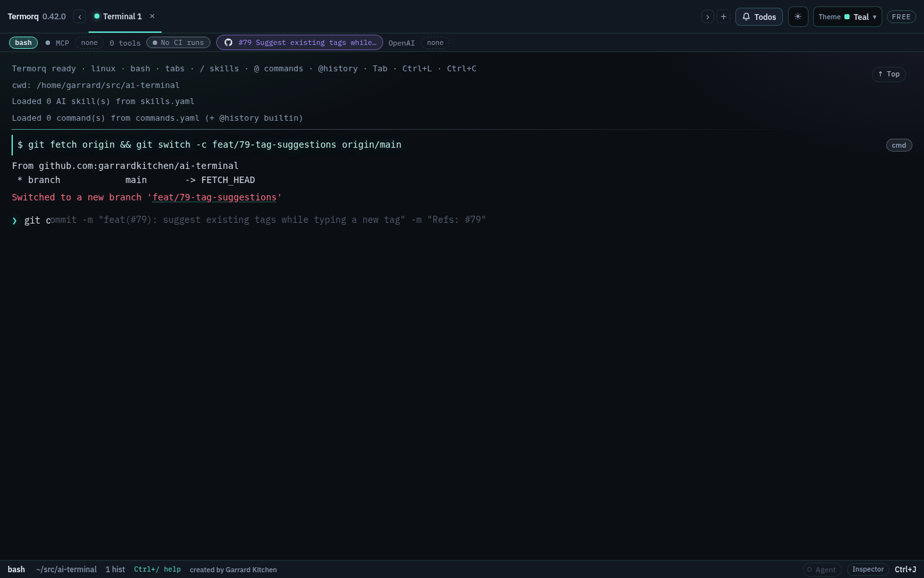Click the cmd badge on the git fetch command
Viewport: 924px width, 578px height.
(899, 145)
